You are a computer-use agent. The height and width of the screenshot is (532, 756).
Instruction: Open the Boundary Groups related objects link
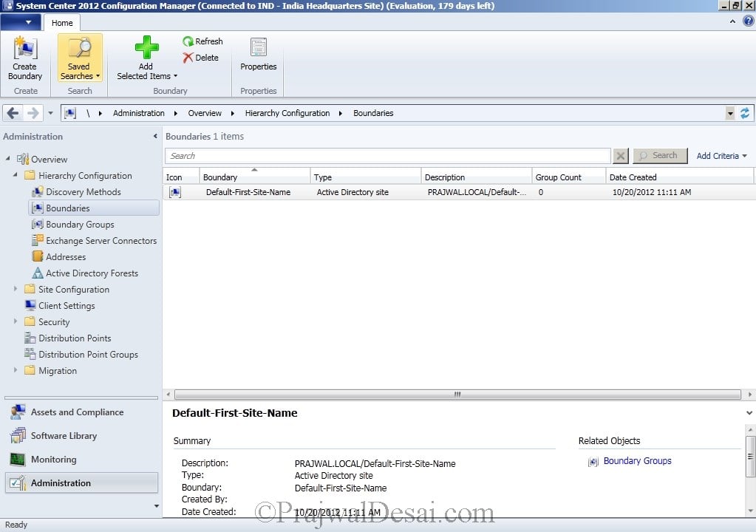click(x=637, y=460)
